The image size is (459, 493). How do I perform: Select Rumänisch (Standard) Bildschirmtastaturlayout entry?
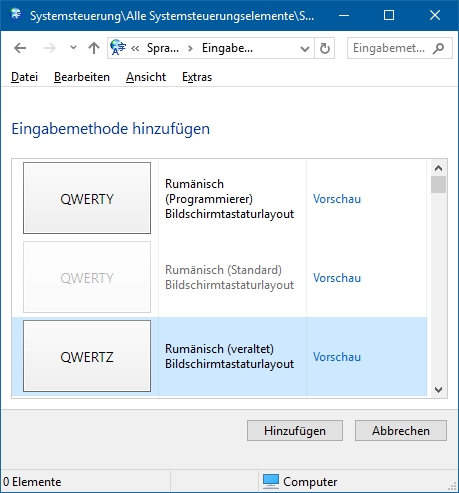[x=229, y=277]
